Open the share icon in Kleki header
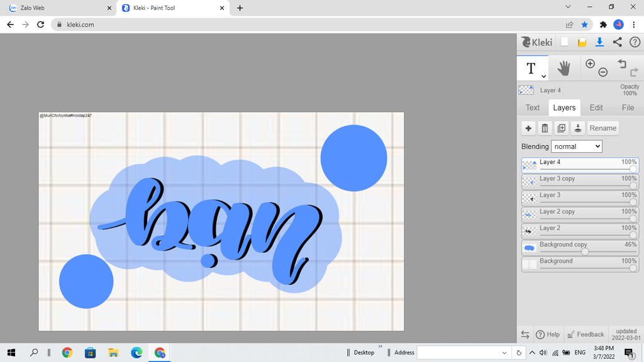The height and width of the screenshot is (362, 644). [x=618, y=42]
